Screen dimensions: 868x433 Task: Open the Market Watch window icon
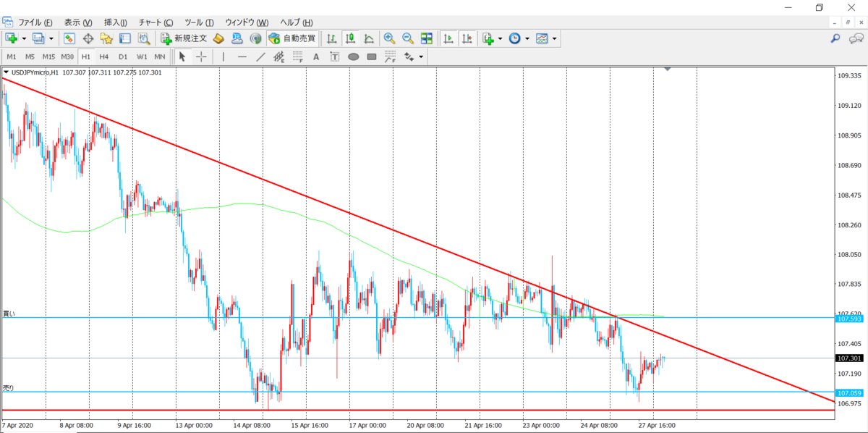[x=69, y=38]
